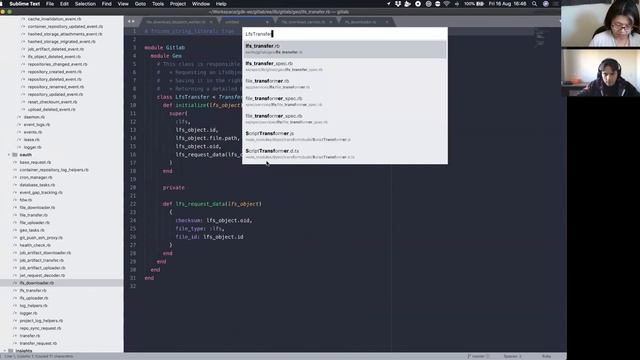This screenshot has height=360, width=640.
Task: Select lfs_transfer.rb result in Goto list
Action: click(x=344, y=49)
